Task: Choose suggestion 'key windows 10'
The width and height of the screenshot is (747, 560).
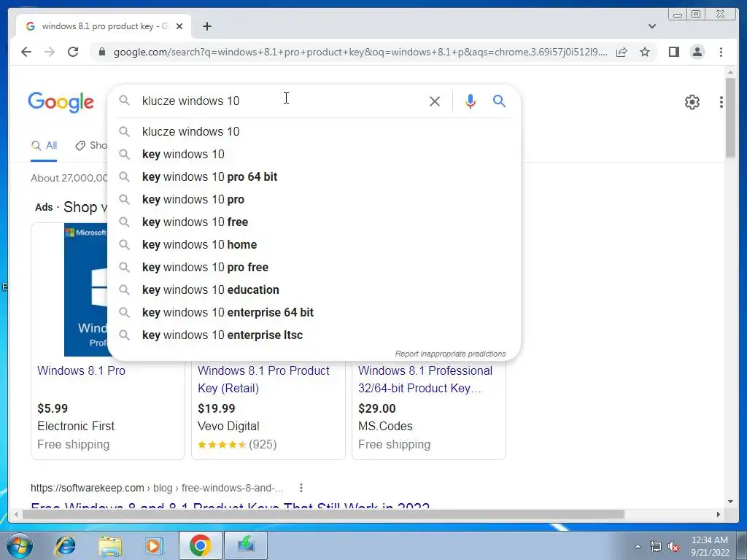Action: coord(314,154)
